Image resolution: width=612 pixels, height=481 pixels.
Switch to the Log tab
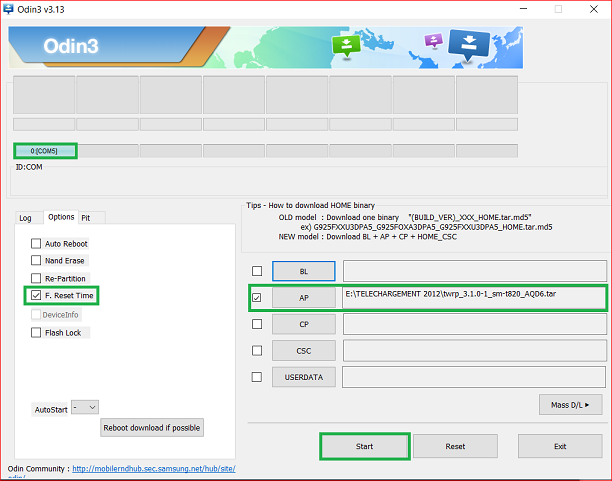coord(25,218)
